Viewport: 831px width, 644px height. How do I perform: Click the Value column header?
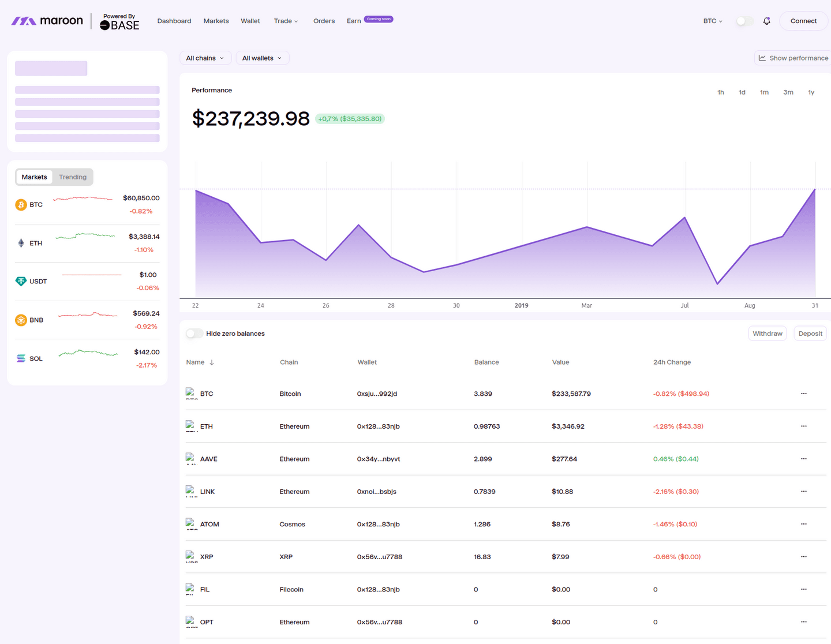[x=560, y=362]
